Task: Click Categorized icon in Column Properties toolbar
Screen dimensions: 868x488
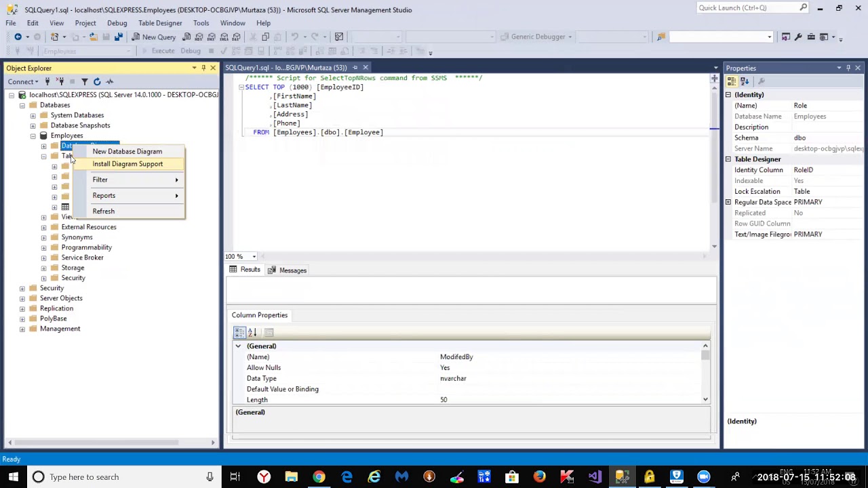Action: [x=239, y=332]
